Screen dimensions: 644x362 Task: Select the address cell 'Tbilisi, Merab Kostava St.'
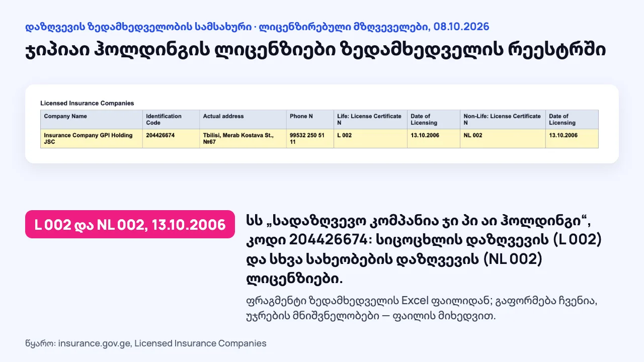click(243, 139)
